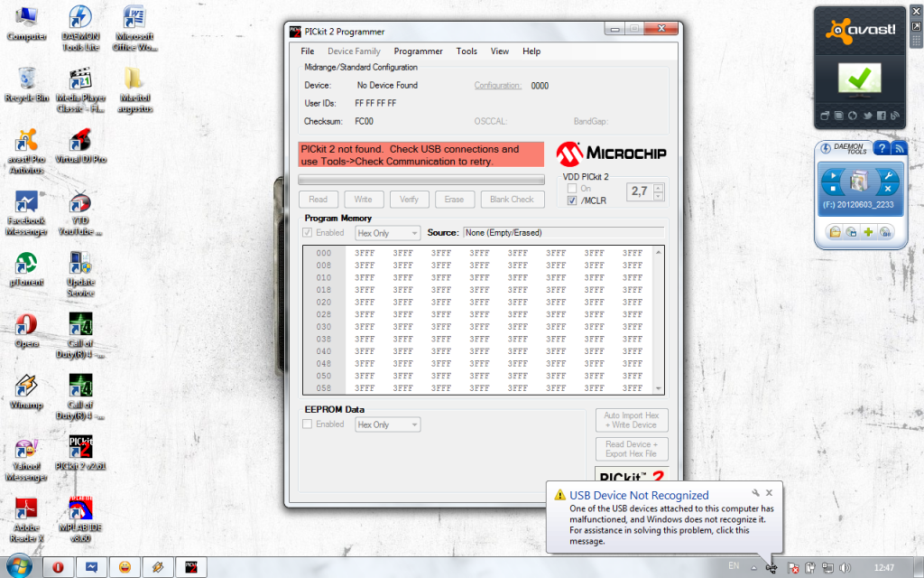Launch µTorrent from the desktop

pyautogui.click(x=26, y=269)
